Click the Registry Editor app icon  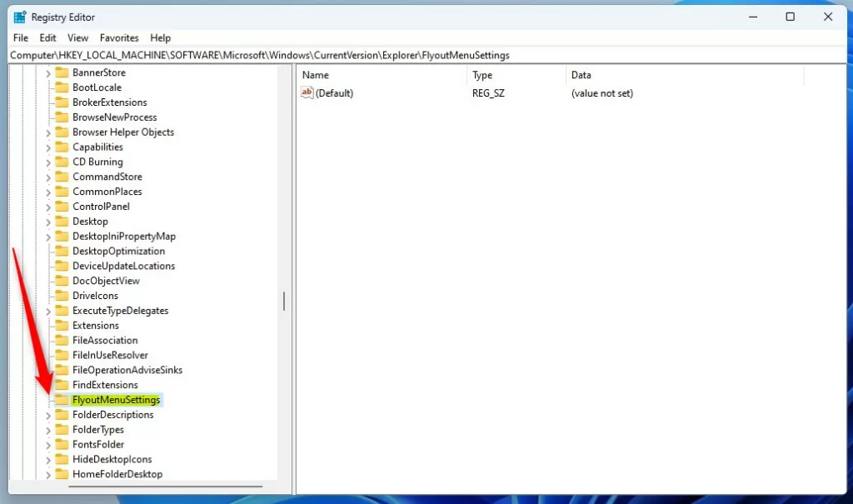click(x=20, y=17)
